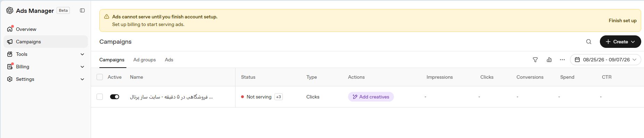644x138 pixels.
Task: Click 'Ads cannot serve' banner message
Action: (165, 17)
